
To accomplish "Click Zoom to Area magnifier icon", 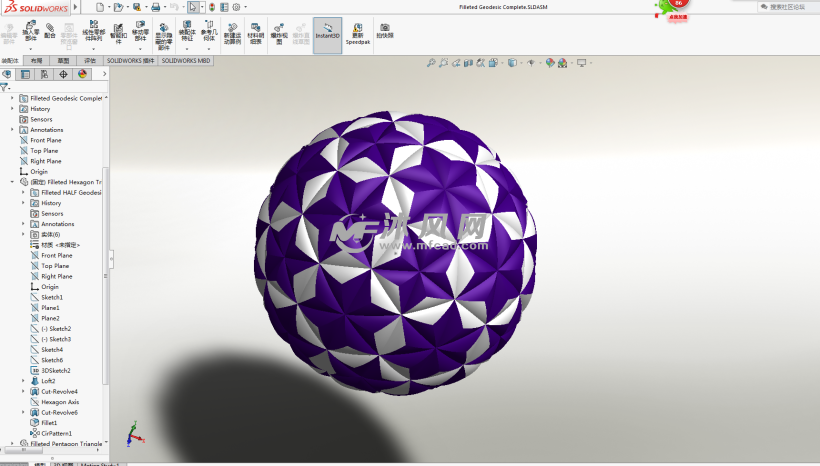I will (443, 63).
